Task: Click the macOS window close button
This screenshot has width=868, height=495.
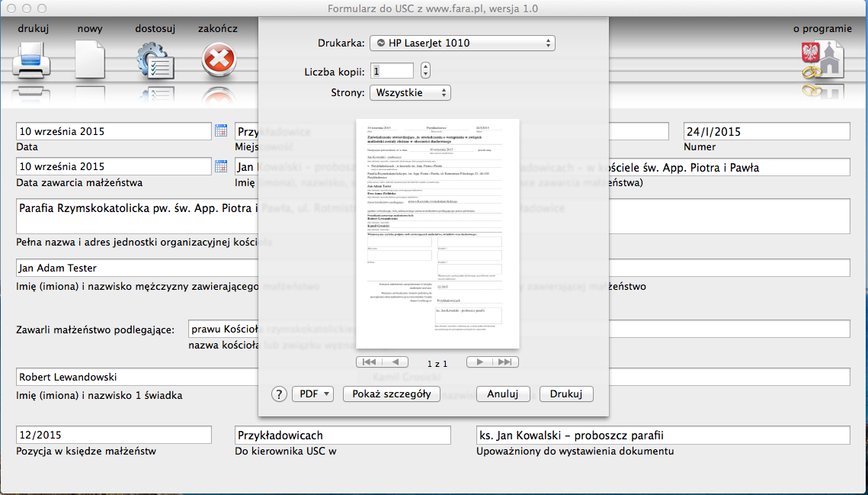Action: tap(13, 9)
